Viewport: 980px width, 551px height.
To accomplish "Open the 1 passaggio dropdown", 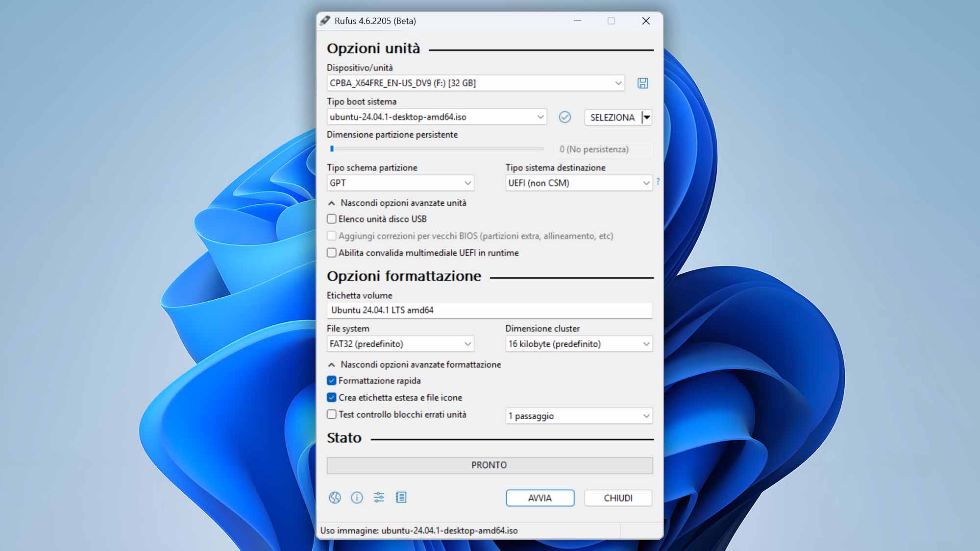I will tap(579, 416).
